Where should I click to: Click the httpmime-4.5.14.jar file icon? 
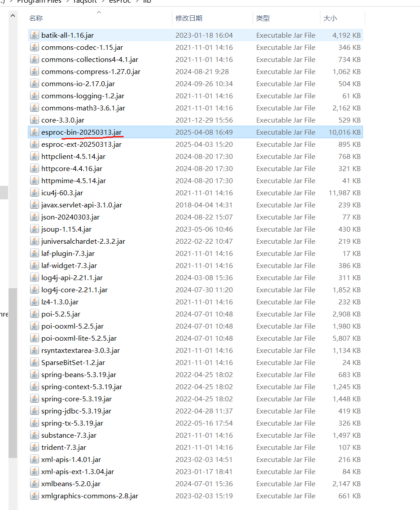pos(35,180)
